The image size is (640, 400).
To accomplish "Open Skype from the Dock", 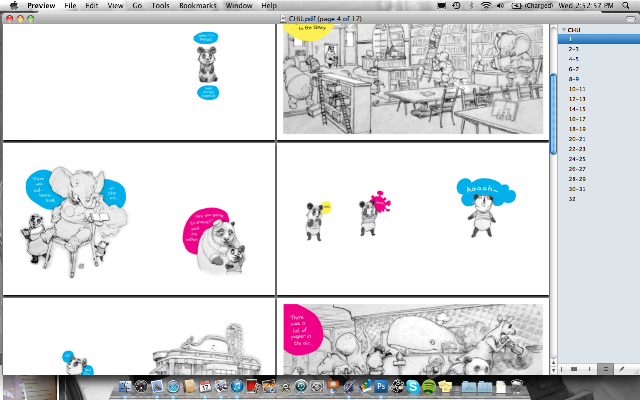I will click(x=413, y=386).
